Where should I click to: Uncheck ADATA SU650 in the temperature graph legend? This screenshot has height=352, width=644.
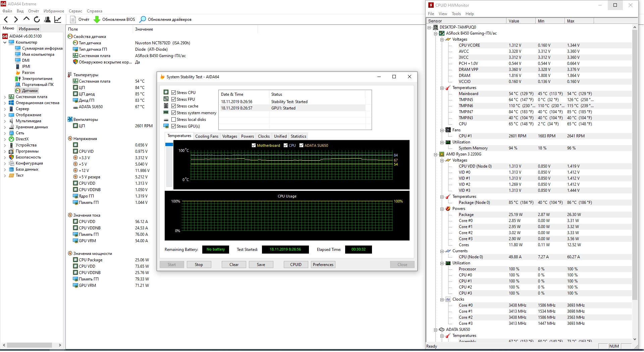coord(301,145)
